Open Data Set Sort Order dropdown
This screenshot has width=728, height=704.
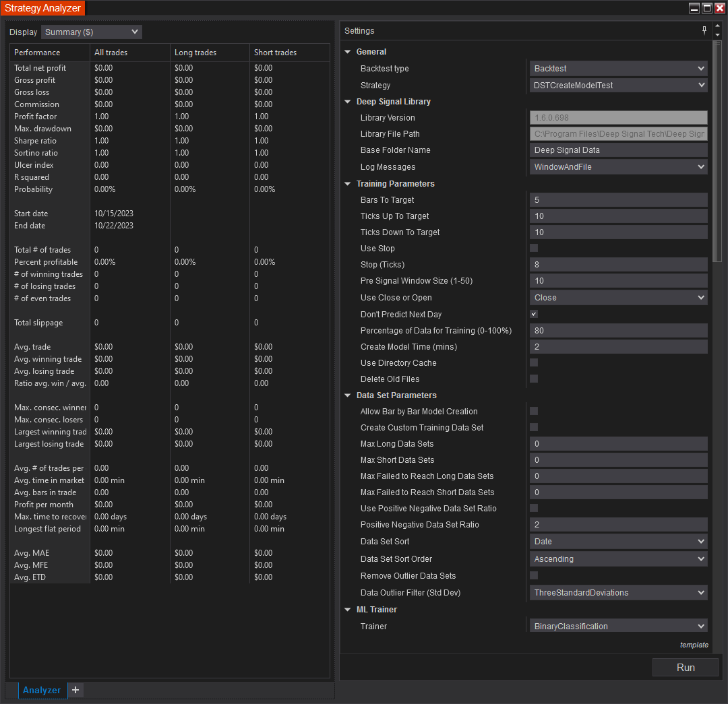[618, 559]
